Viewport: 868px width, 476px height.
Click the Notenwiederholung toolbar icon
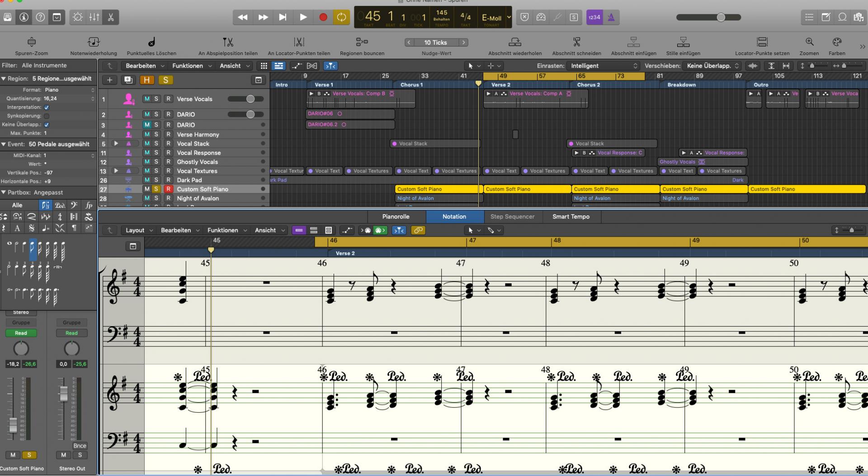[x=94, y=42]
